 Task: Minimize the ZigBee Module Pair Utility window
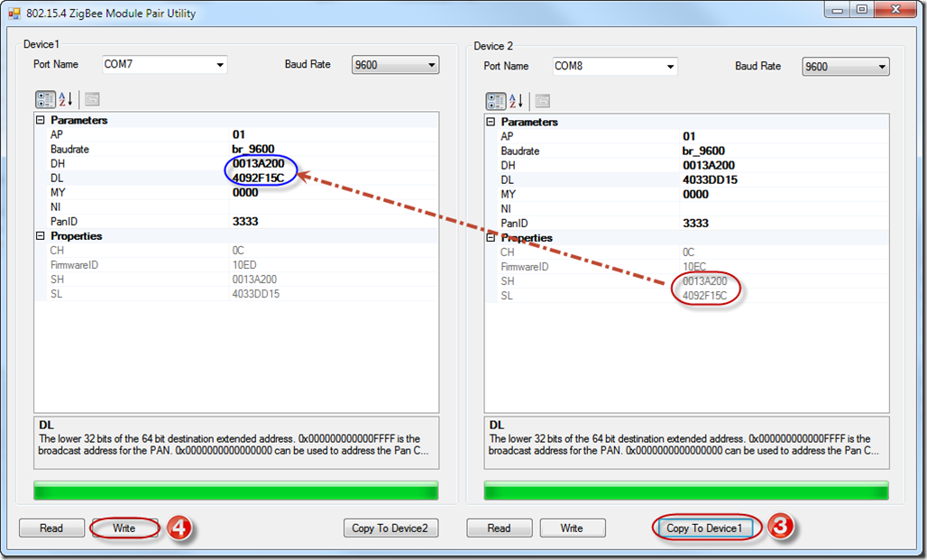point(838,10)
